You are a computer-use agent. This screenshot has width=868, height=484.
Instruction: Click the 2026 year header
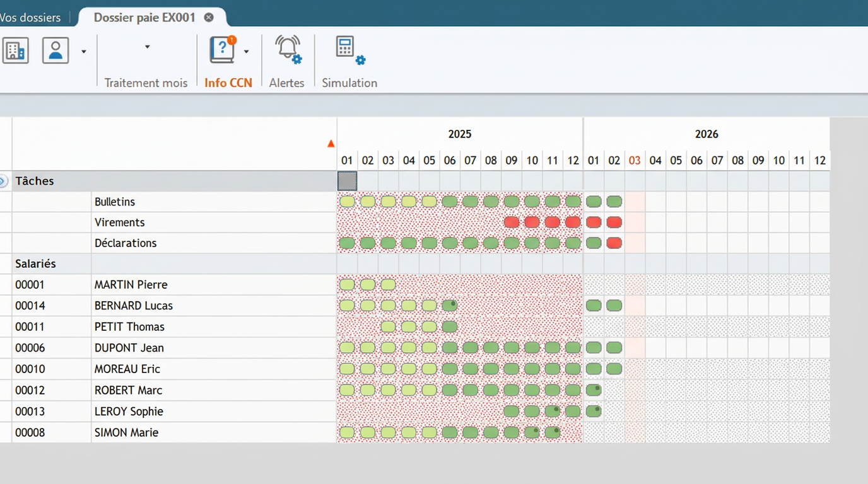coord(707,134)
